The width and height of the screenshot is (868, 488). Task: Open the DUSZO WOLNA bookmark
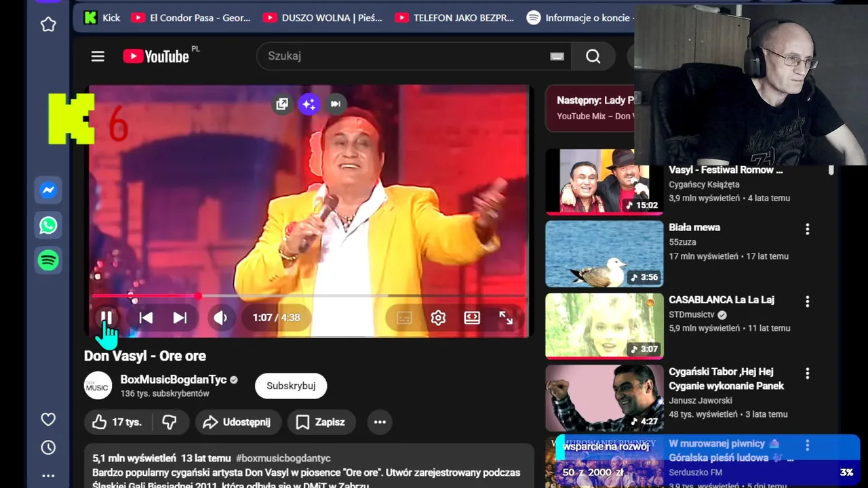[323, 18]
